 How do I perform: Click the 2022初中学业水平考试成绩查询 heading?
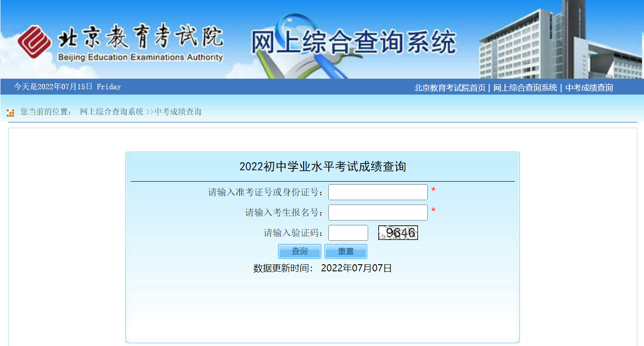click(x=323, y=167)
